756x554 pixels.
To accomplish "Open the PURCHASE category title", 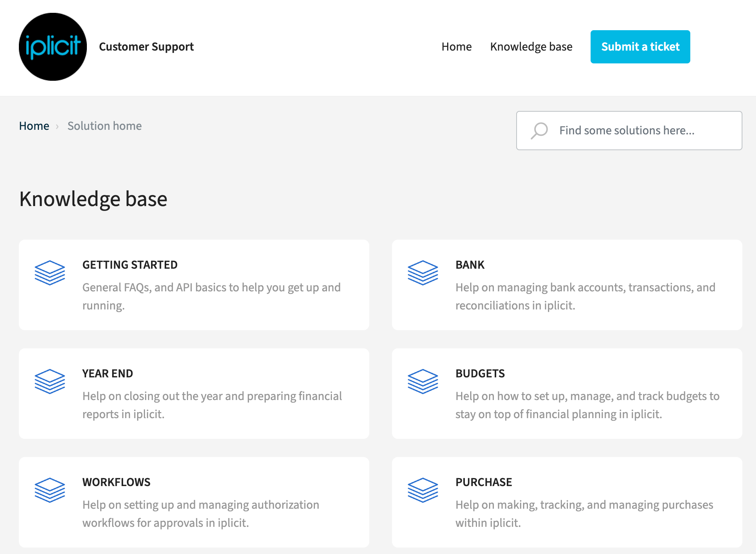I will point(484,482).
